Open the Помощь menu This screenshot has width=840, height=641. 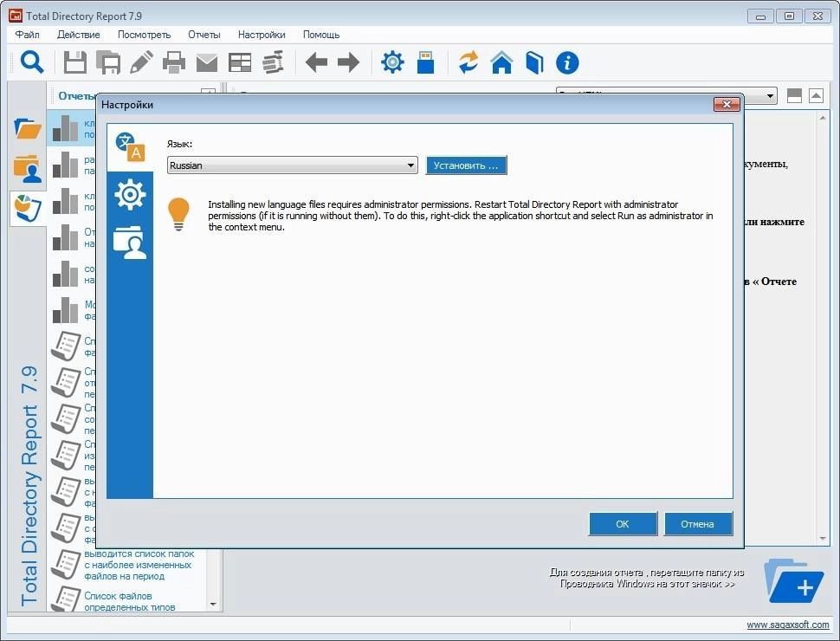tap(321, 35)
